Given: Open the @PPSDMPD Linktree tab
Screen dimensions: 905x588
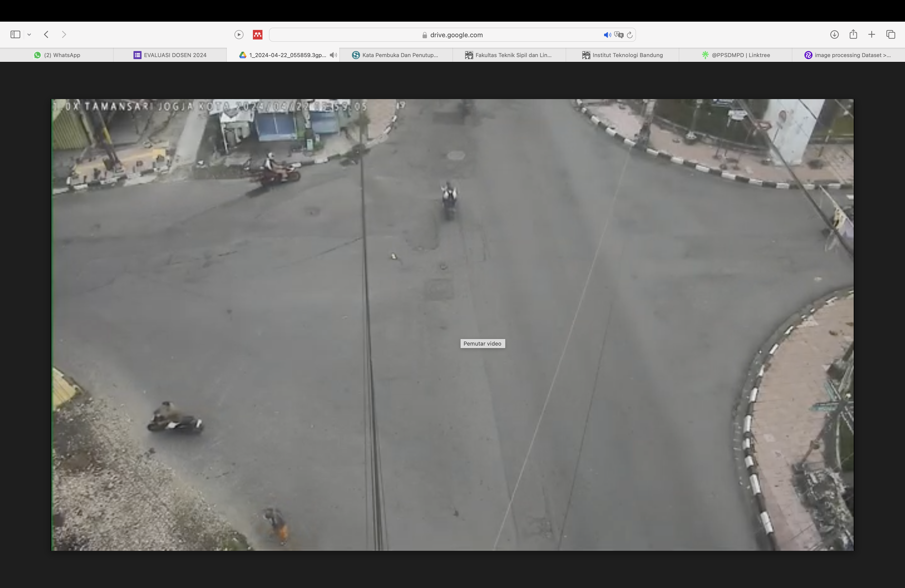Looking at the screenshot, I should (x=735, y=55).
